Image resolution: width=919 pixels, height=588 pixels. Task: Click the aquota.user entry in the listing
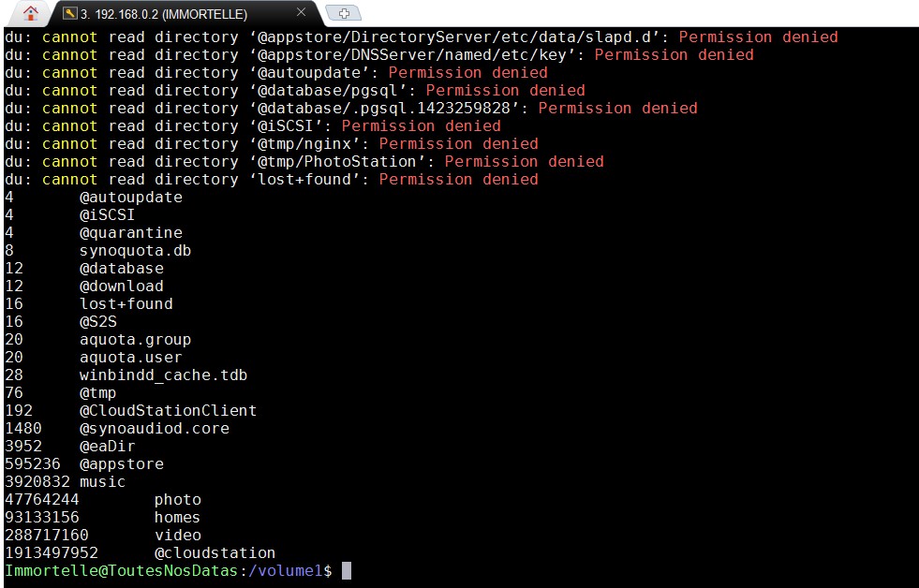pos(130,357)
